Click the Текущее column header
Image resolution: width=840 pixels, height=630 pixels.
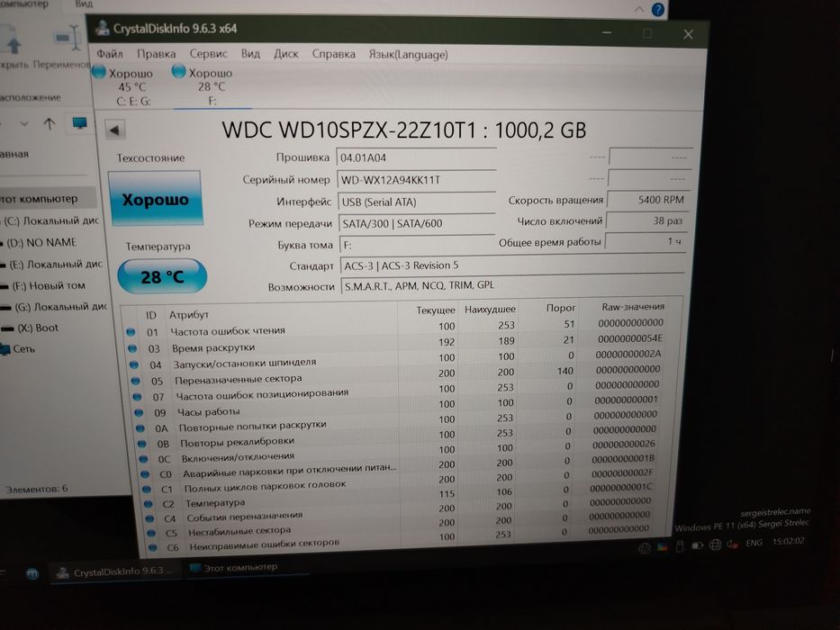(x=435, y=310)
